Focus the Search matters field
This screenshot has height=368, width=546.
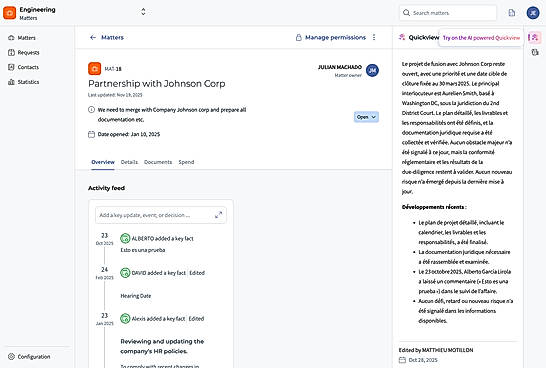point(448,13)
